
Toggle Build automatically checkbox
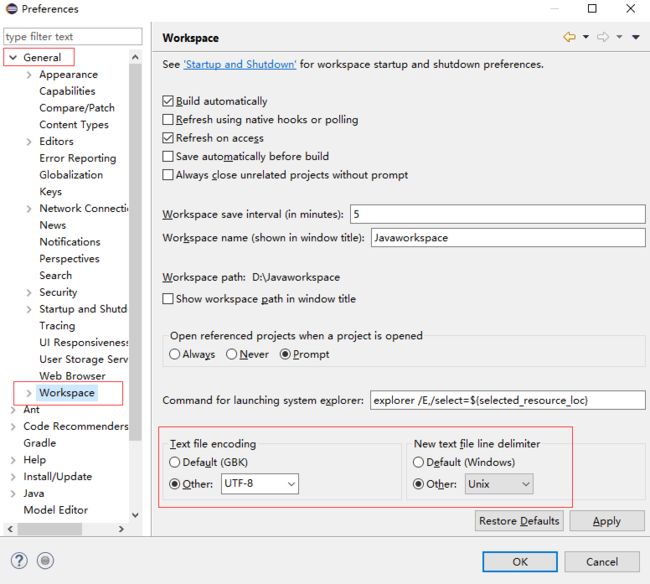pyautogui.click(x=168, y=101)
